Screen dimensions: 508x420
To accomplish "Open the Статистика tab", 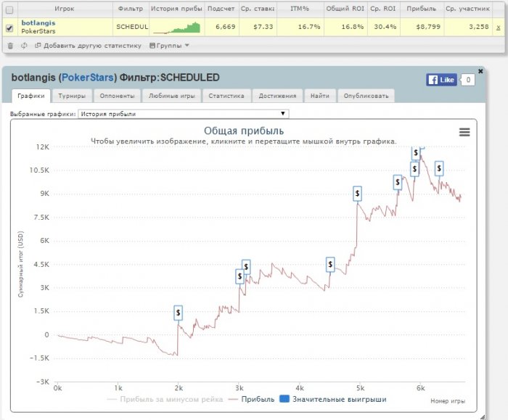I will [x=226, y=96].
